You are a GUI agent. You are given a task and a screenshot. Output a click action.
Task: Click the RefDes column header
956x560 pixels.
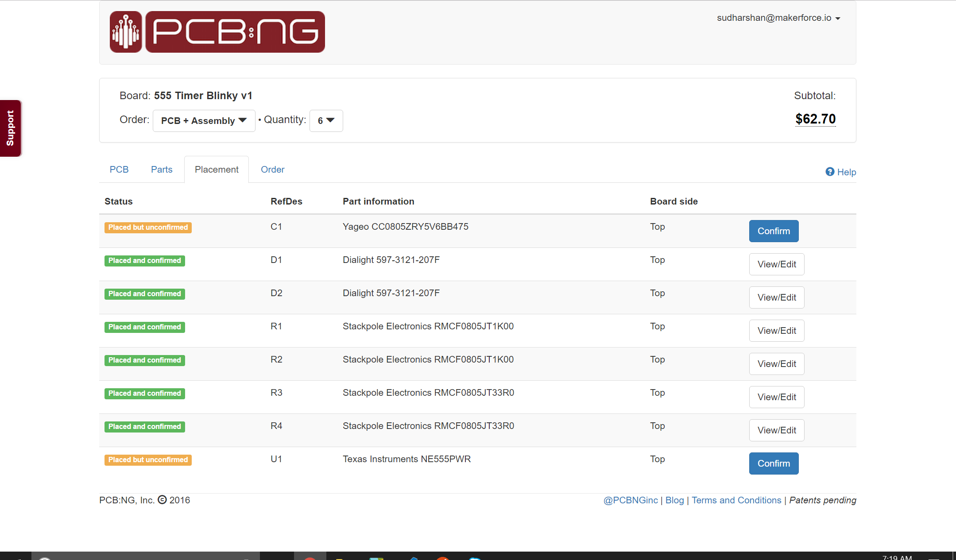[286, 201]
